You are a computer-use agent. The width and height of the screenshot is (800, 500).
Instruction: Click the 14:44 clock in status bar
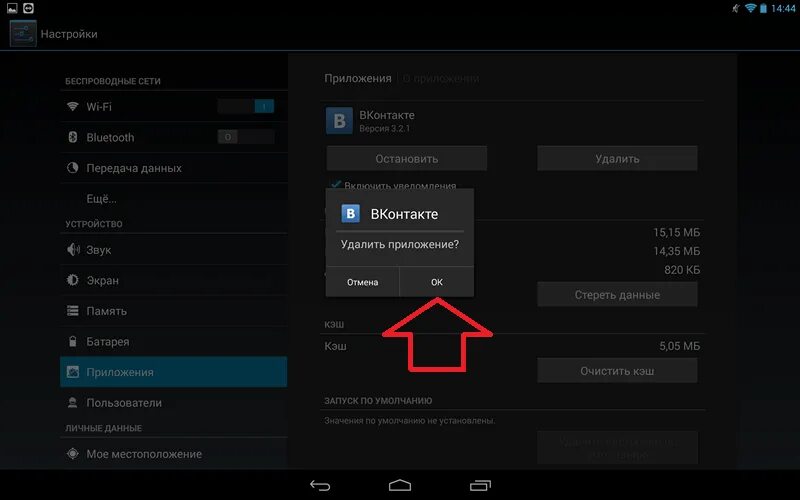pyautogui.click(x=783, y=8)
